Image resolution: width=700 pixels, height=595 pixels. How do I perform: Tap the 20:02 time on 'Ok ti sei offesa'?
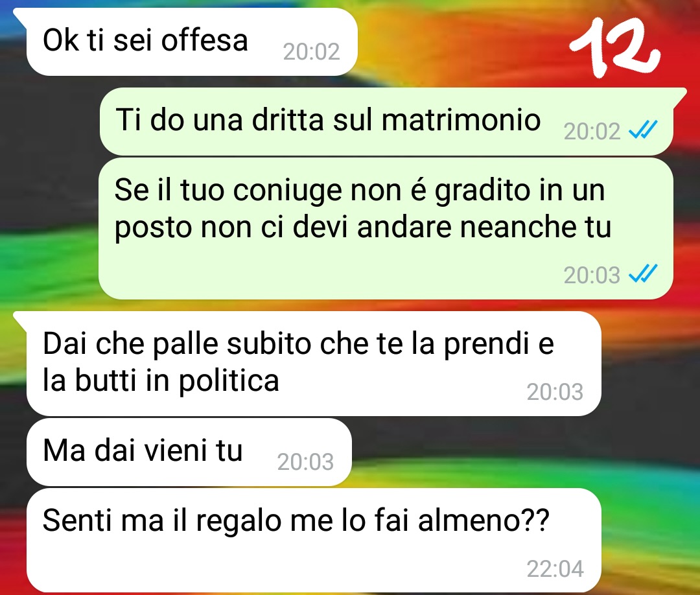(311, 52)
